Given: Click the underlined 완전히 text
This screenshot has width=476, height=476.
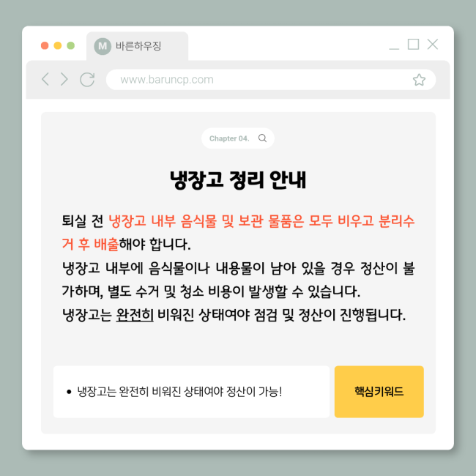Looking at the screenshot, I should [135, 315].
